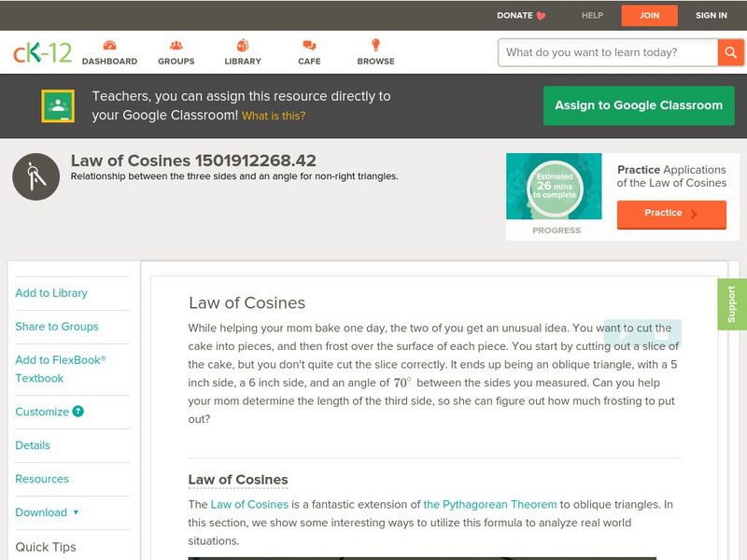
Task: Click the Cafe speech-bubble icon
Action: [x=307, y=43]
